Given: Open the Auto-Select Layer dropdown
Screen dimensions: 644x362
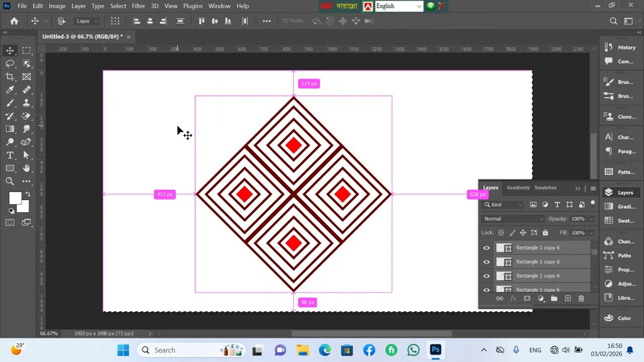Looking at the screenshot, I should pyautogui.click(x=87, y=21).
